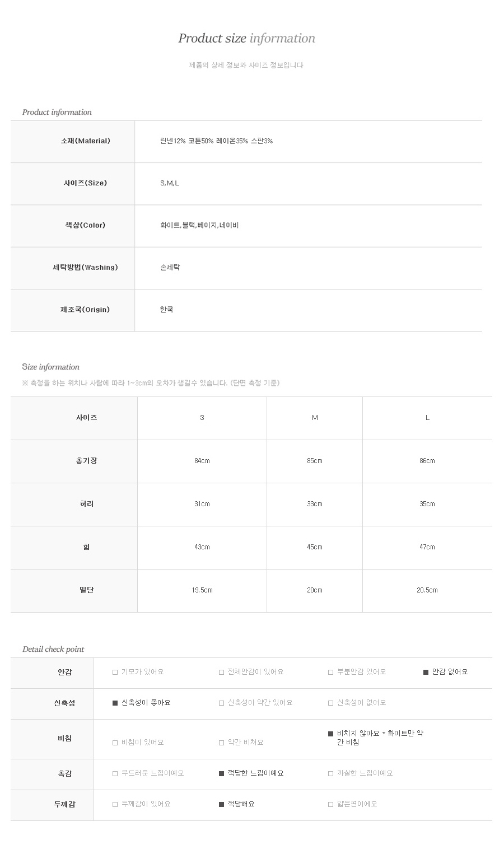Check the '약간 비쳐요' checkbox
This screenshot has height=868, width=504.
(x=221, y=743)
